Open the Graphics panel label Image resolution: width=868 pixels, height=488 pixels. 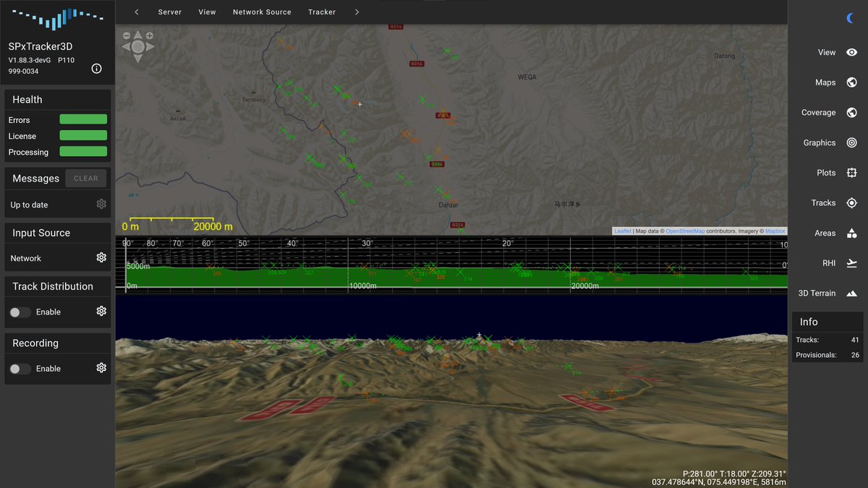tap(820, 143)
